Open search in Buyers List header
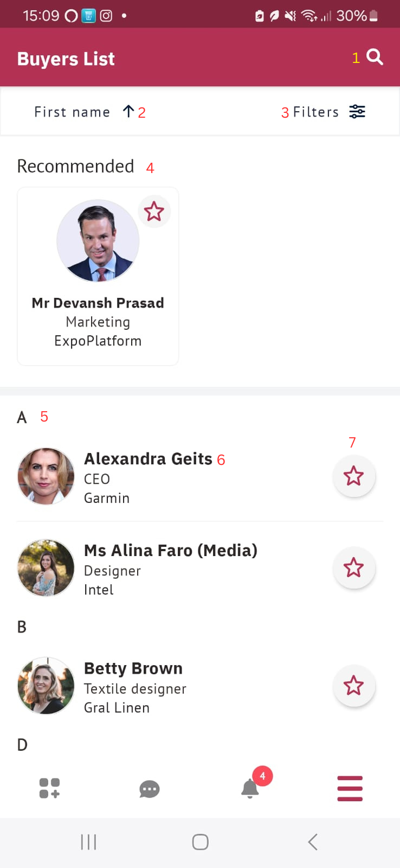400x868 pixels. (375, 57)
